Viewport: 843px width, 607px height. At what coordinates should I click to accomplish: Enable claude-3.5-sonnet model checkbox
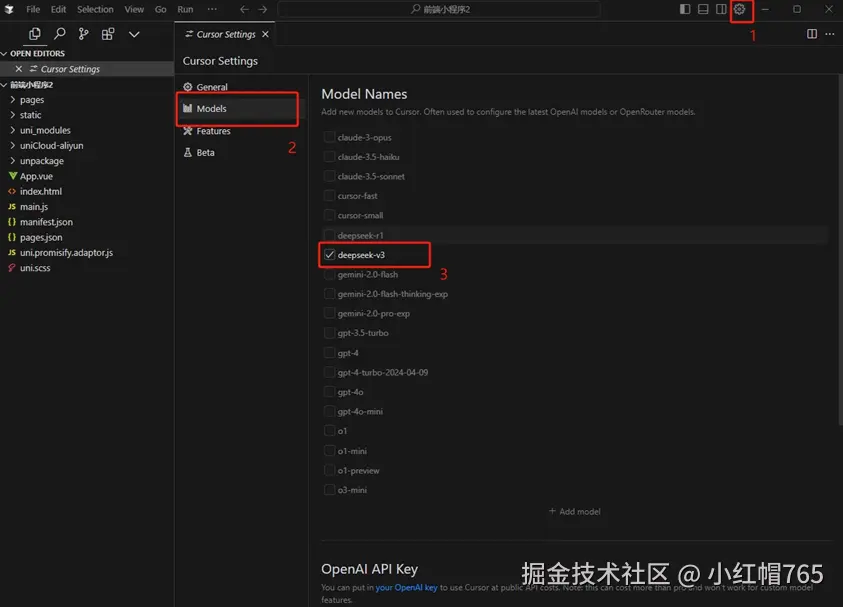[329, 176]
